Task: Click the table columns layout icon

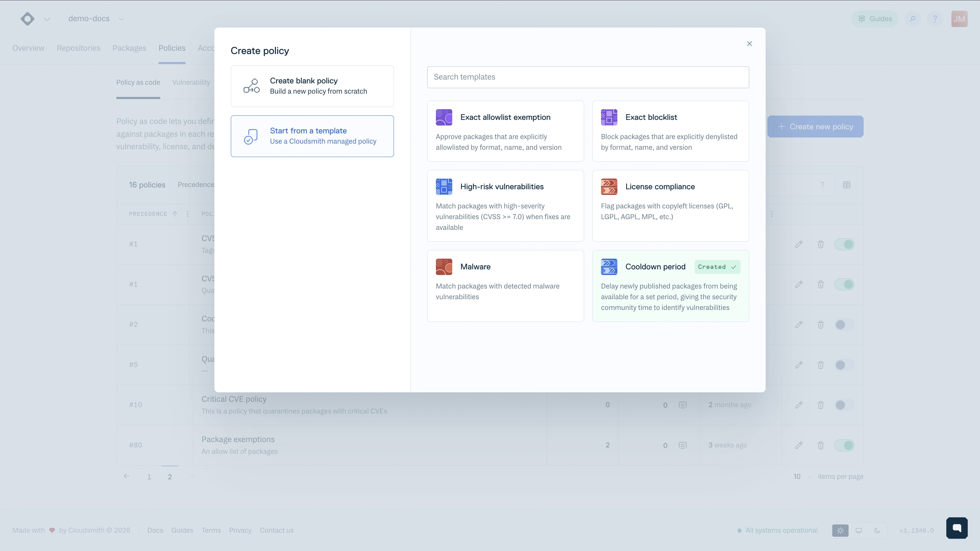Action: point(847,185)
